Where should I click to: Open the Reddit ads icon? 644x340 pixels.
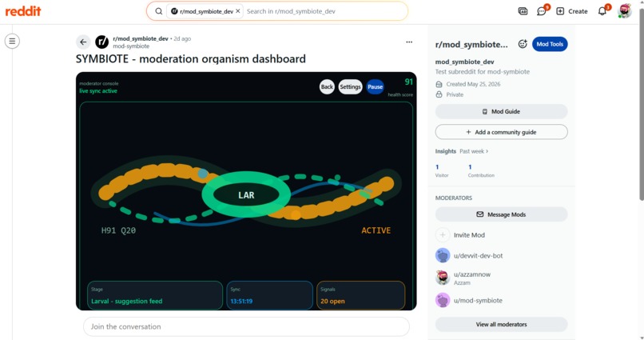pyautogui.click(x=523, y=11)
